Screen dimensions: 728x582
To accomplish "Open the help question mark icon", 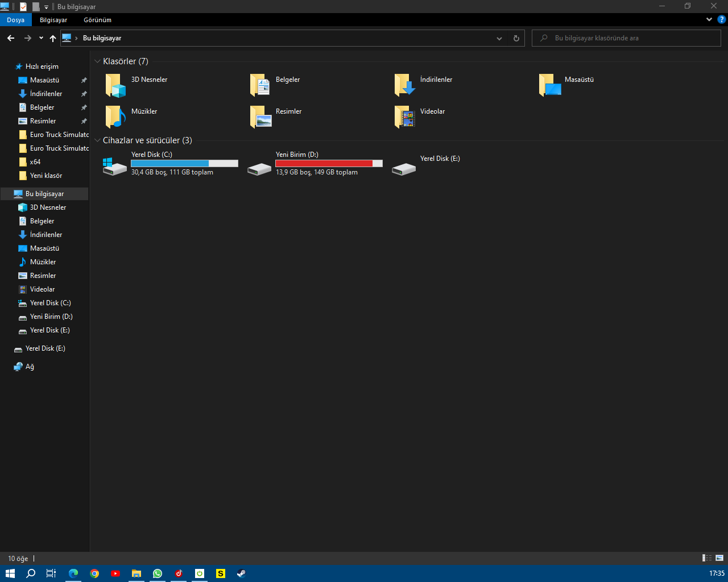I will (721, 19).
